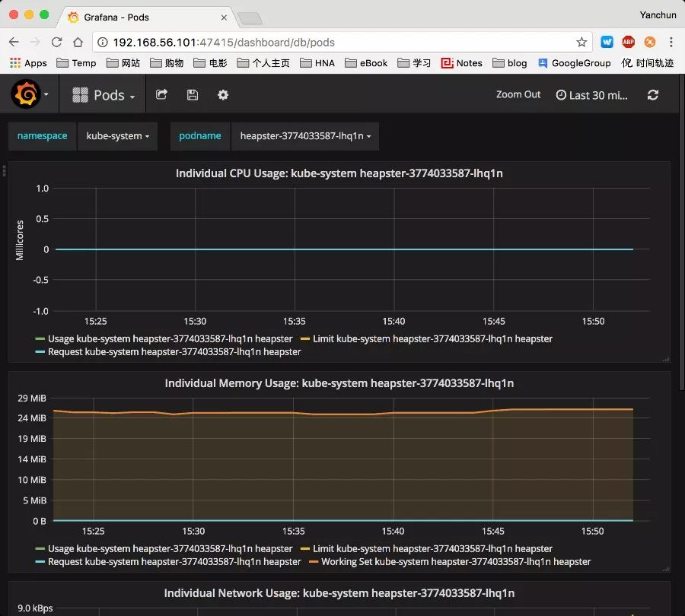Click the browser reload button
The width and height of the screenshot is (685, 616).
click(x=56, y=43)
